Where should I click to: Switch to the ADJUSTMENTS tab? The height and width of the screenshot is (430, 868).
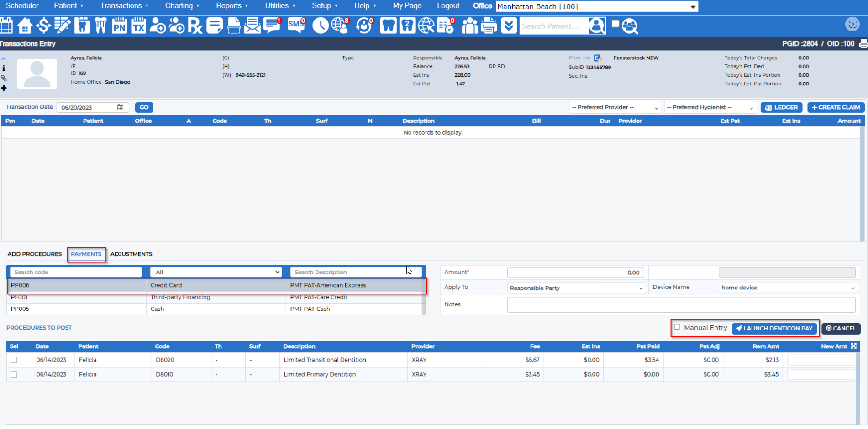pyautogui.click(x=132, y=254)
